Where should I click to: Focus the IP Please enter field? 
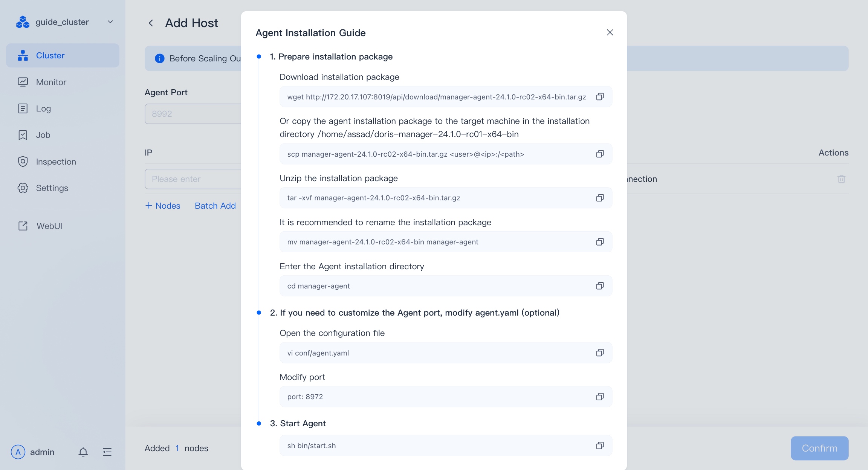(x=193, y=179)
